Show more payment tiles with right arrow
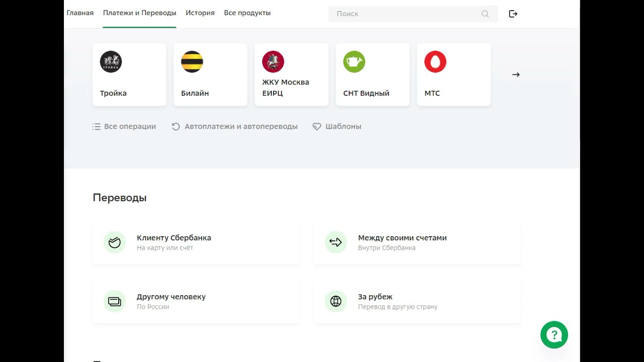Screen dimensions: 644x362 coord(516,74)
